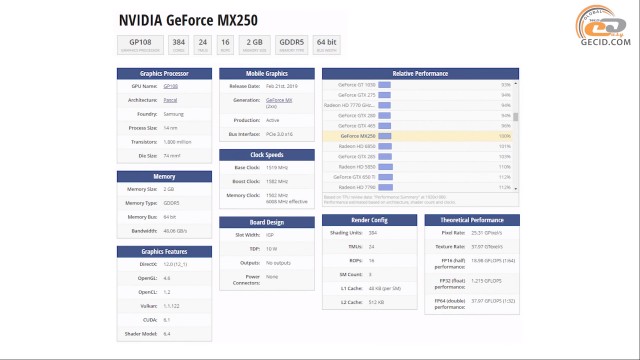Click the 24 TMUs chip
The image size is (640, 360).
202,45
